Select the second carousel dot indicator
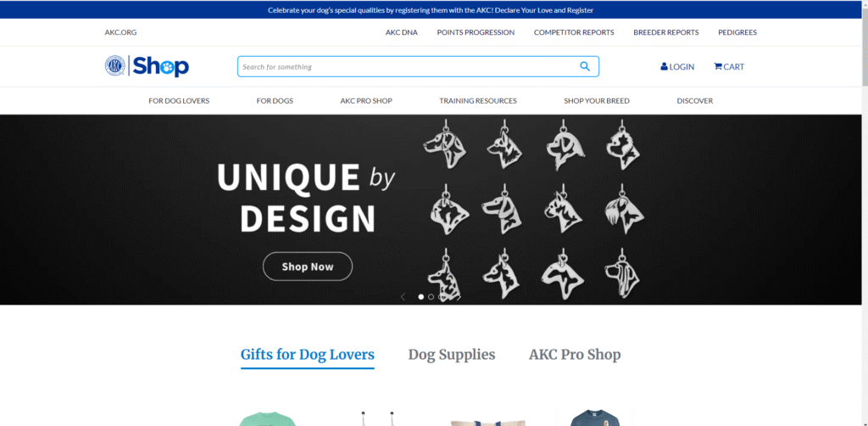The width and height of the screenshot is (868, 426). 431,297
